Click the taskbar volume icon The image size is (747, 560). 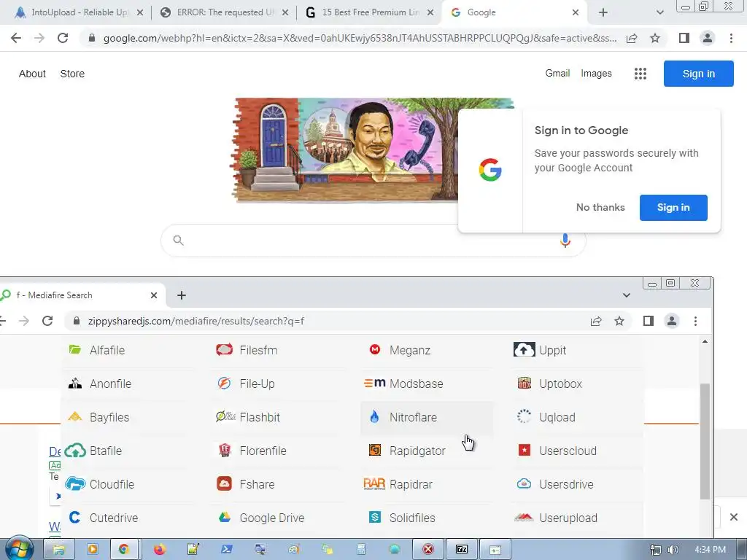pos(673,550)
